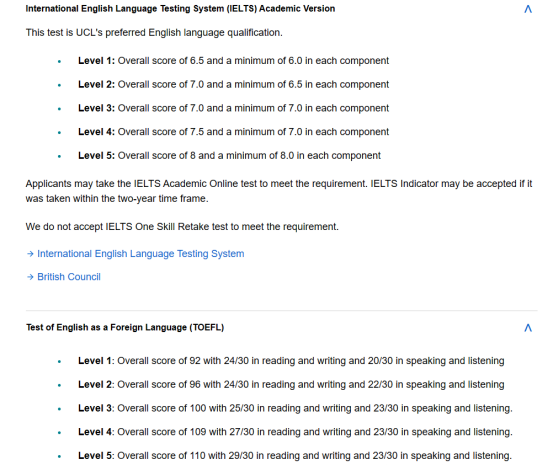Viewport: 554px width, 466px height.
Task: Click arrow icon beside British Council
Action: pyautogui.click(x=30, y=277)
